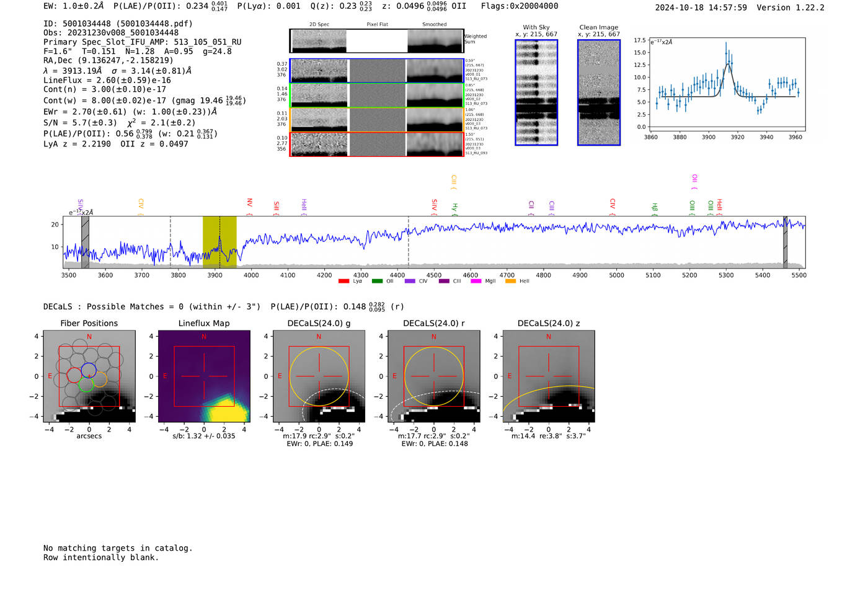Click the EW: 1.0±0.2Å header value
This screenshot has width=868, height=591.
(x=74, y=6)
